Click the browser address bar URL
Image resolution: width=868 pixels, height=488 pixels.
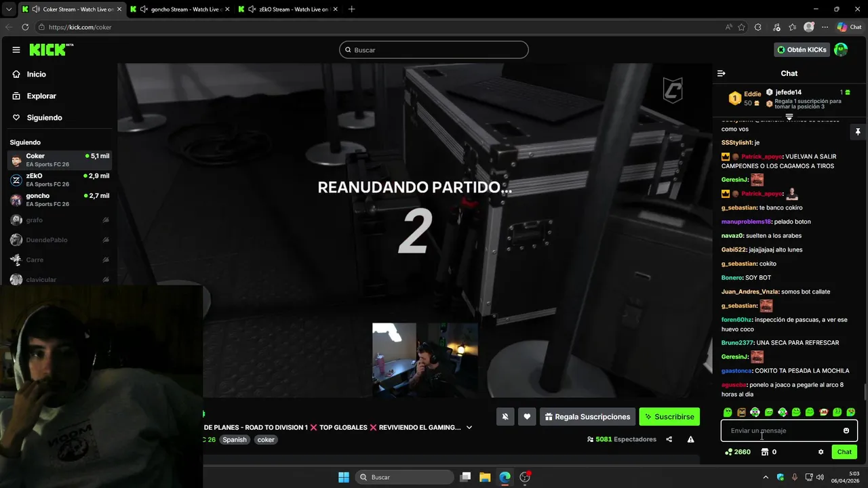80,27
